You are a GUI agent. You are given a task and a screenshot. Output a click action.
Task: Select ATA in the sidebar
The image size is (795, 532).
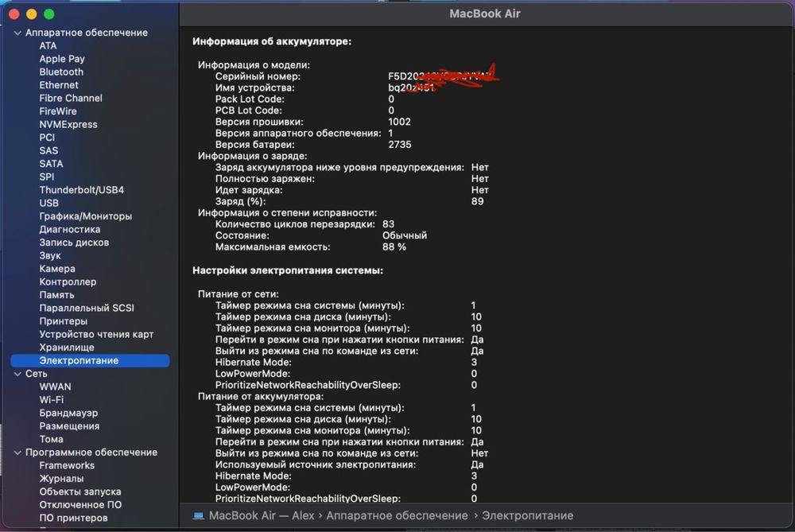(48, 45)
